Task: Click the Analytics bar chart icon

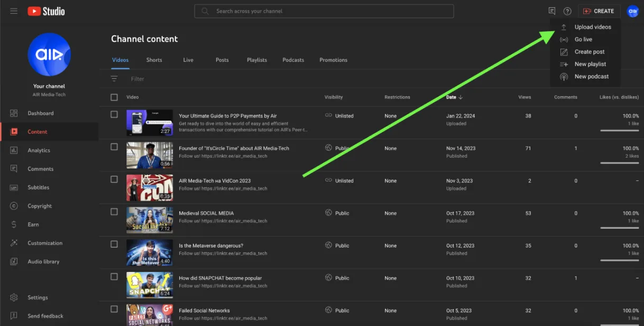Action: pyautogui.click(x=14, y=150)
